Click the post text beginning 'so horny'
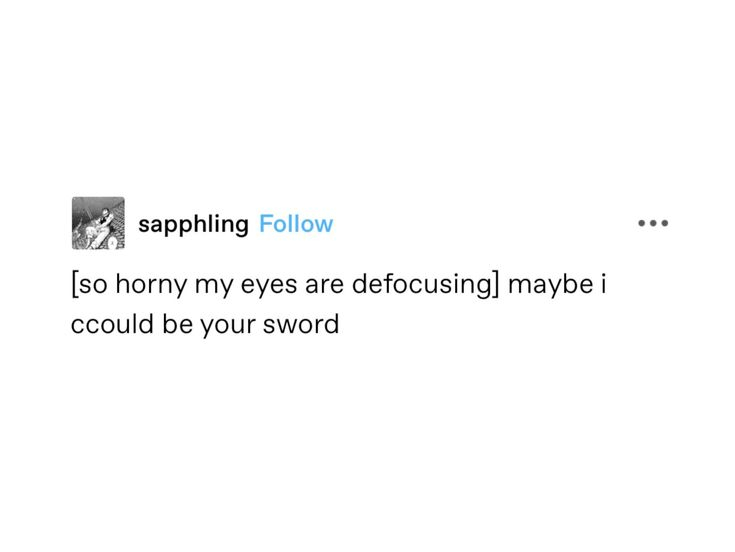735x552 pixels. (338, 304)
